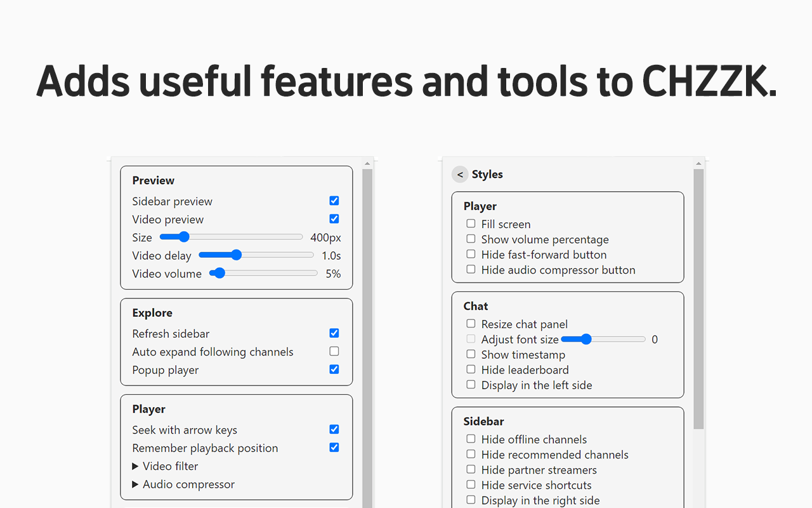Tick Hide fast-forward button checkbox
812x508 pixels.
pyautogui.click(x=471, y=254)
